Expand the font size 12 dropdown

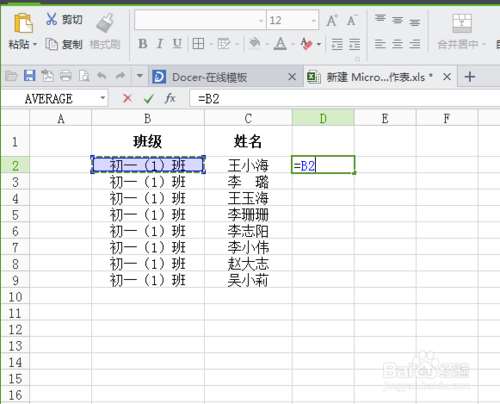pos(314,21)
